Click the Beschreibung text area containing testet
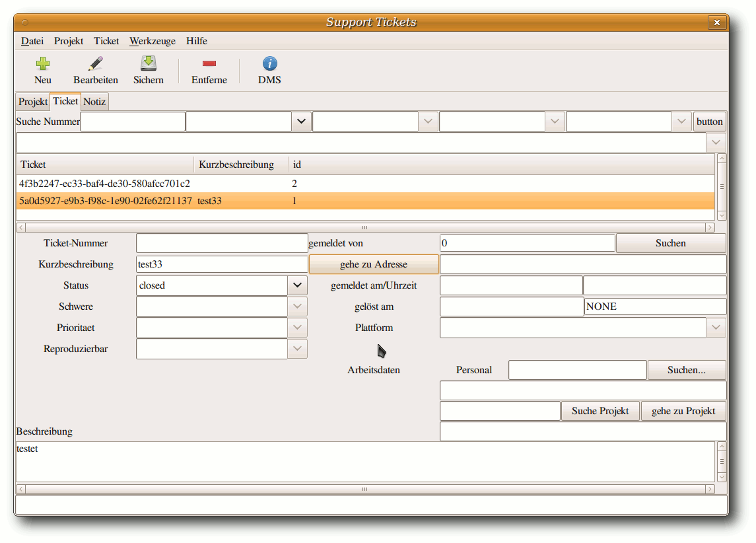 click(x=365, y=462)
